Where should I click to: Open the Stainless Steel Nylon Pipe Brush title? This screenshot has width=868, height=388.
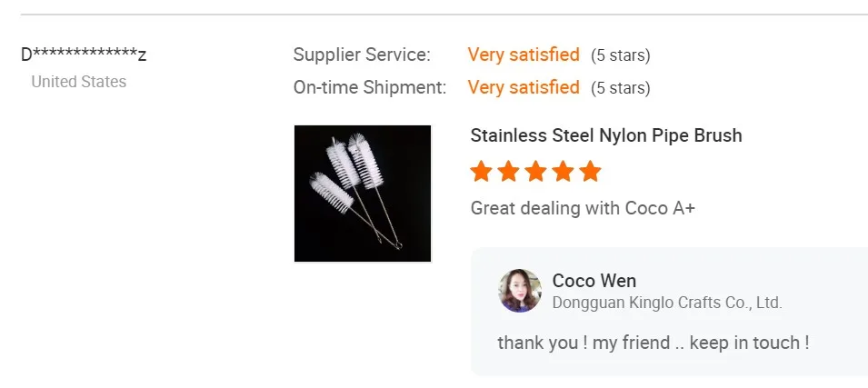(606, 135)
